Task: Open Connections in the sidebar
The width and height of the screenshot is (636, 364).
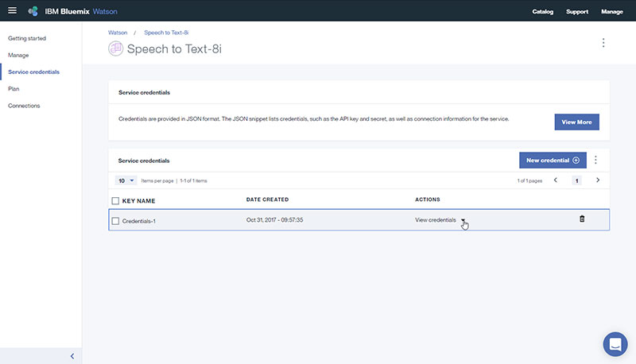Action: [x=24, y=106]
